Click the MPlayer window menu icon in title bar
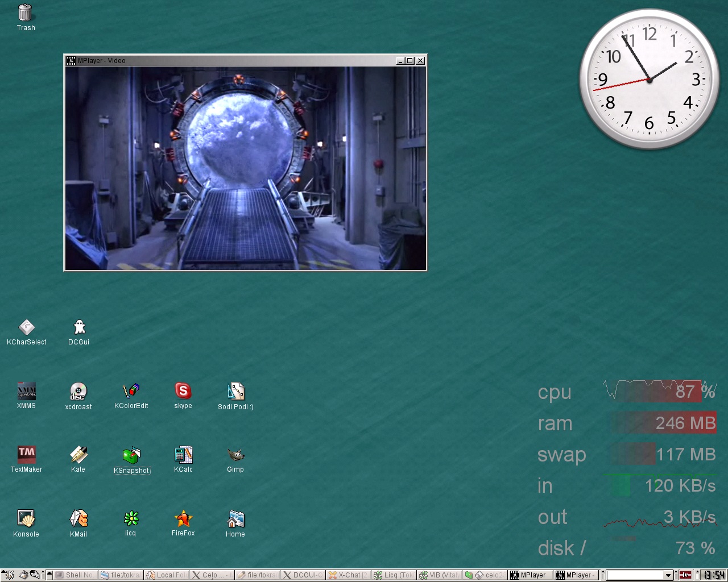The height and width of the screenshot is (582, 728). (x=71, y=60)
